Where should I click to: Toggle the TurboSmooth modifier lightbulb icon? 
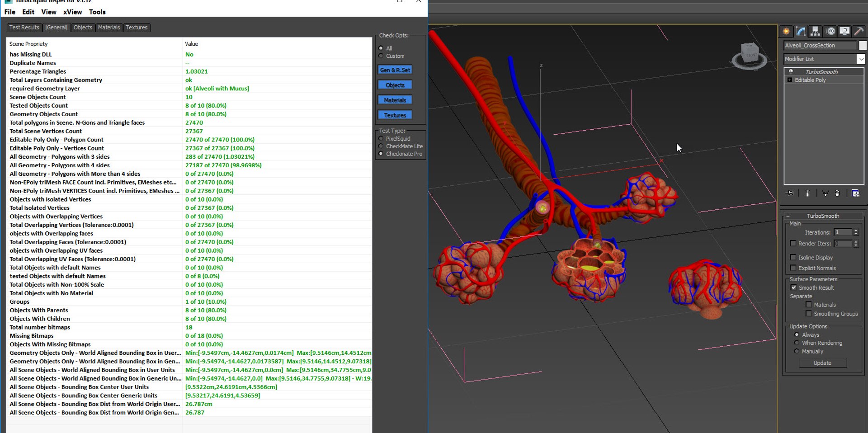(791, 72)
